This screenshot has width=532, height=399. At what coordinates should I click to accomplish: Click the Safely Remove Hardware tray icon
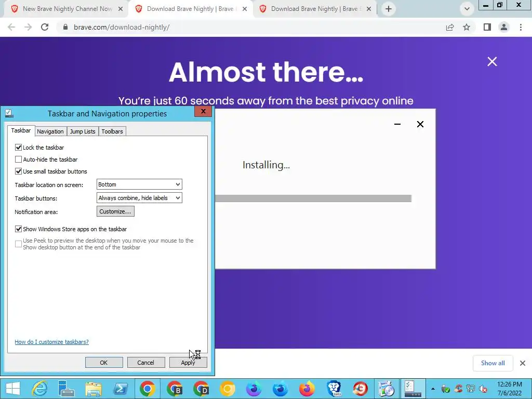[445, 389]
